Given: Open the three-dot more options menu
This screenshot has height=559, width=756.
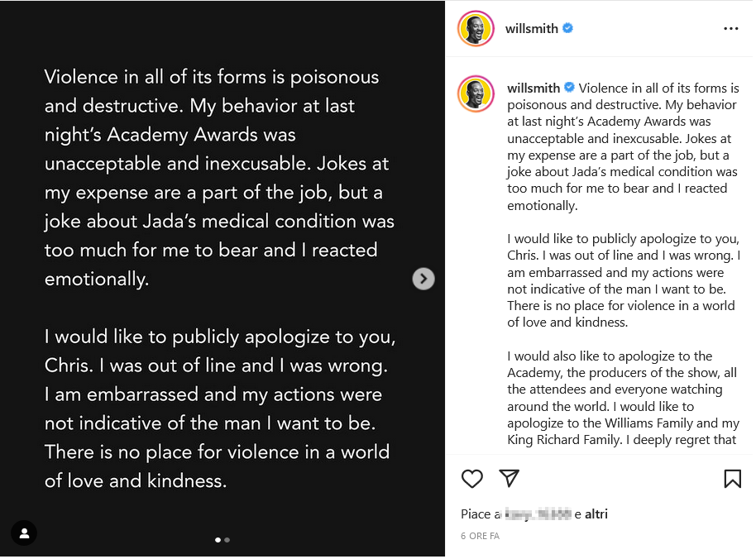Looking at the screenshot, I should pos(730,28).
